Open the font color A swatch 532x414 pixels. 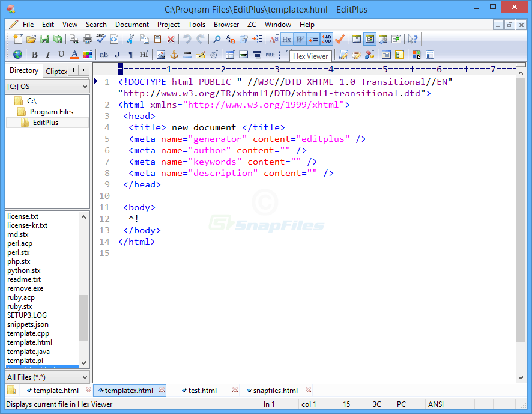(74, 55)
